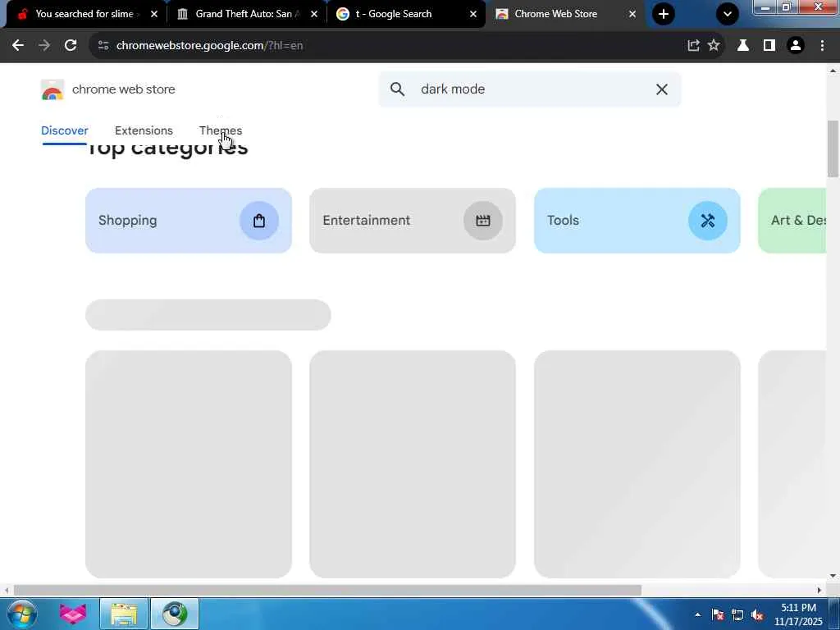The height and width of the screenshot is (630, 840).
Task: Close the 'You searched for slime' tab
Action: pyautogui.click(x=154, y=14)
